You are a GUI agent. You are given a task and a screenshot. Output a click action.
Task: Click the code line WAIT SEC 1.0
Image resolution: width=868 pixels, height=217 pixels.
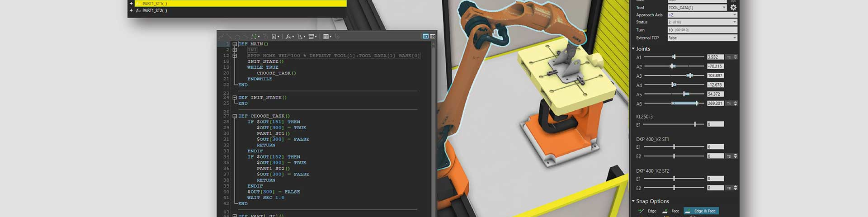266,198
